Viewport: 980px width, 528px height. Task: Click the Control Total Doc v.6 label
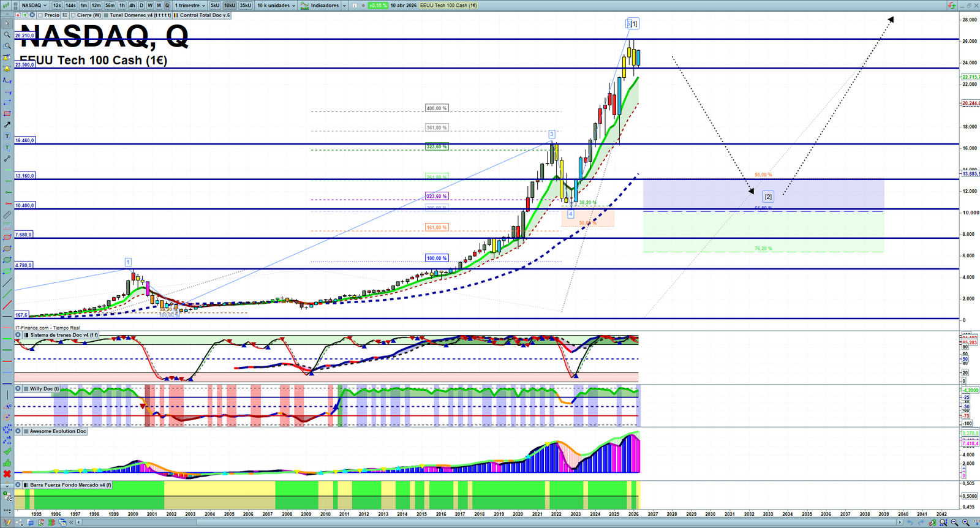coord(205,15)
